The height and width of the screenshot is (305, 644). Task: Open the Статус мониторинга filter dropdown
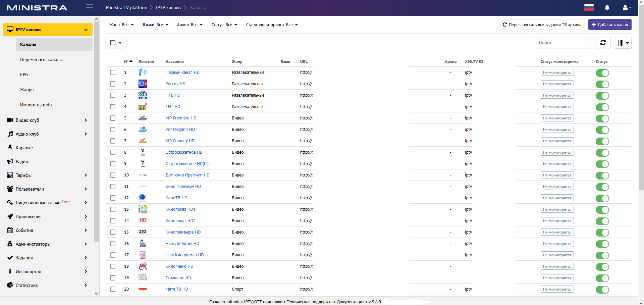click(272, 25)
